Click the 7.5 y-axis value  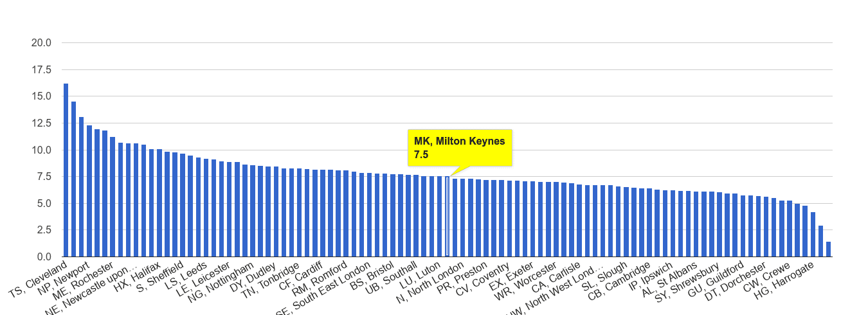(x=44, y=177)
